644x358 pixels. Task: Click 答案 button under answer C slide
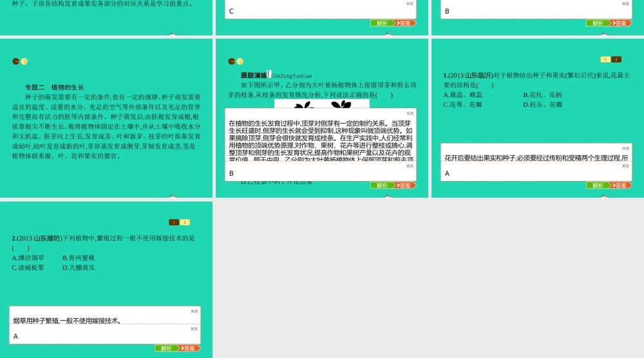pos(405,23)
